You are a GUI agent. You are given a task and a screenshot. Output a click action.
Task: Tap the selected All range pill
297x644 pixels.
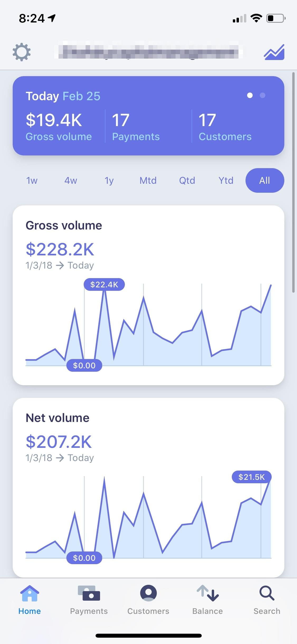coord(265,181)
